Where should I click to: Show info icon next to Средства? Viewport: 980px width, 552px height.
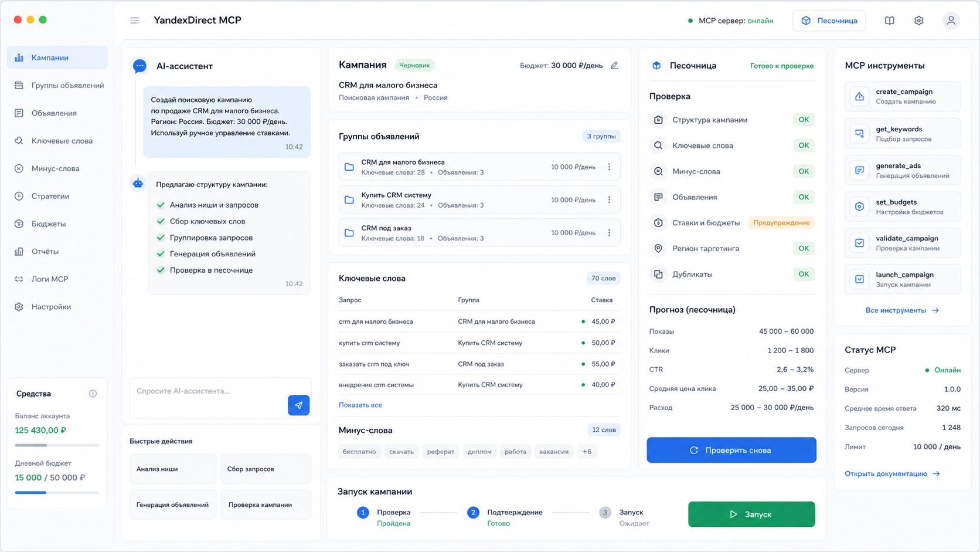(93, 394)
